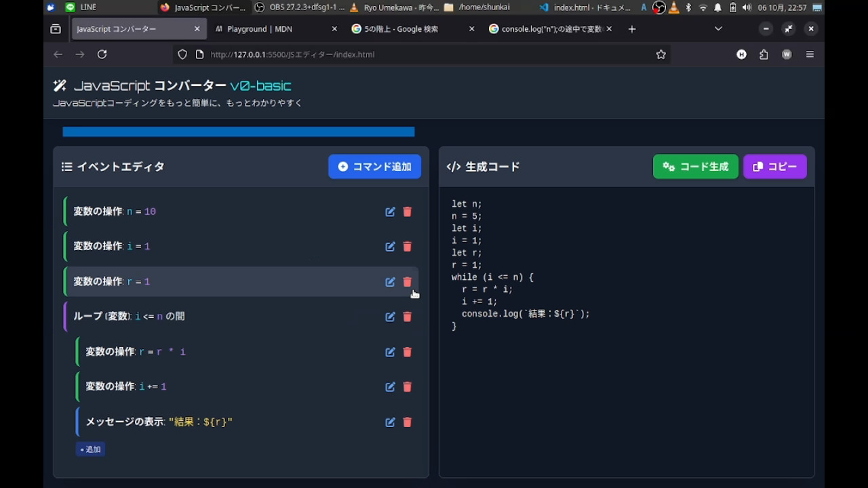Screen dimensions: 868x488
Task: Bookmark this page with the star icon
Action: (660, 54)
